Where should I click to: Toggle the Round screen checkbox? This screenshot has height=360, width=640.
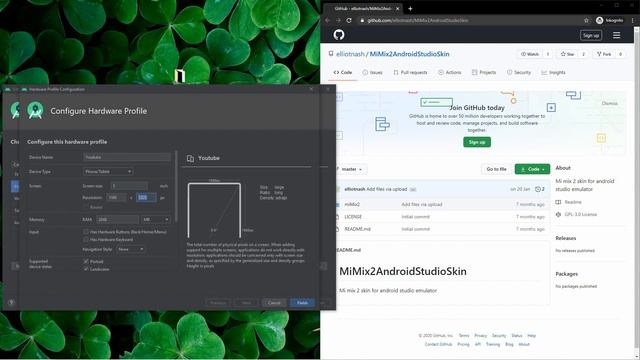tap(86, 207)
